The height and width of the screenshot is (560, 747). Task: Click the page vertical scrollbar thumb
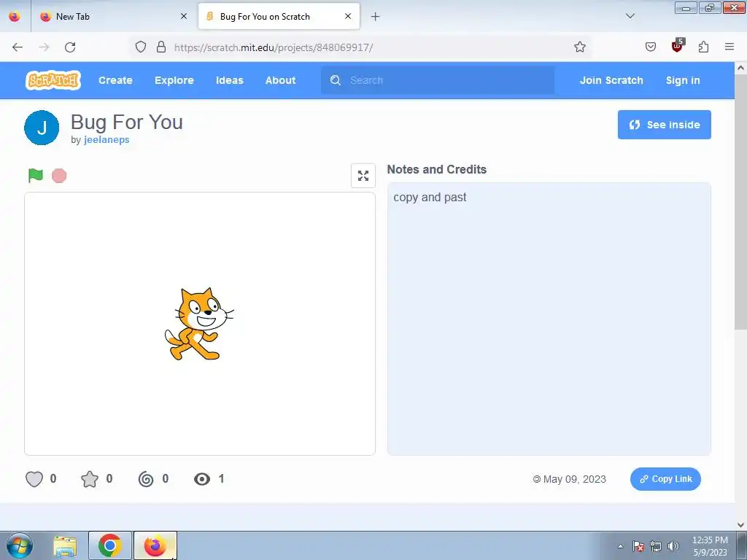pos(740,201)
